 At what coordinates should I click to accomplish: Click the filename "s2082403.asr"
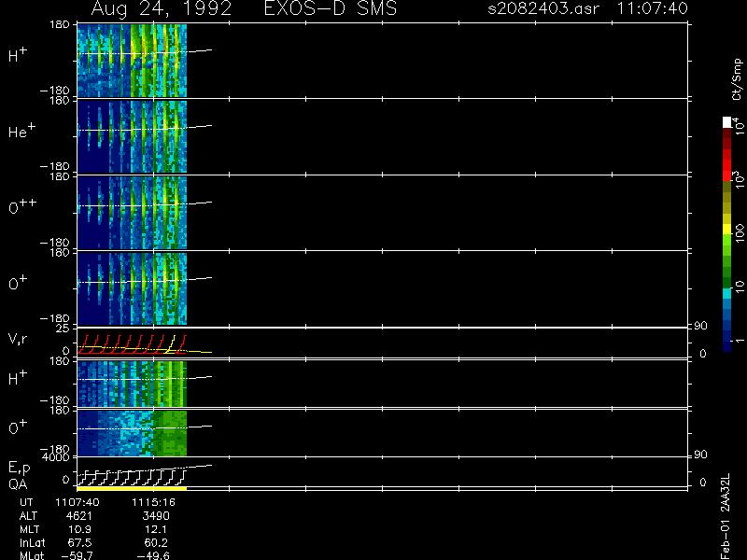point(543,8)
